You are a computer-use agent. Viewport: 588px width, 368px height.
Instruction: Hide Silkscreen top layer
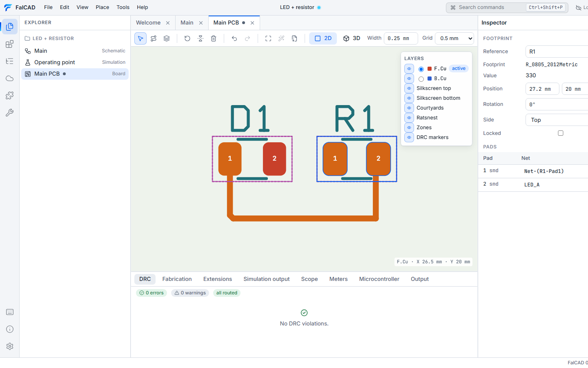pos(409,88)
